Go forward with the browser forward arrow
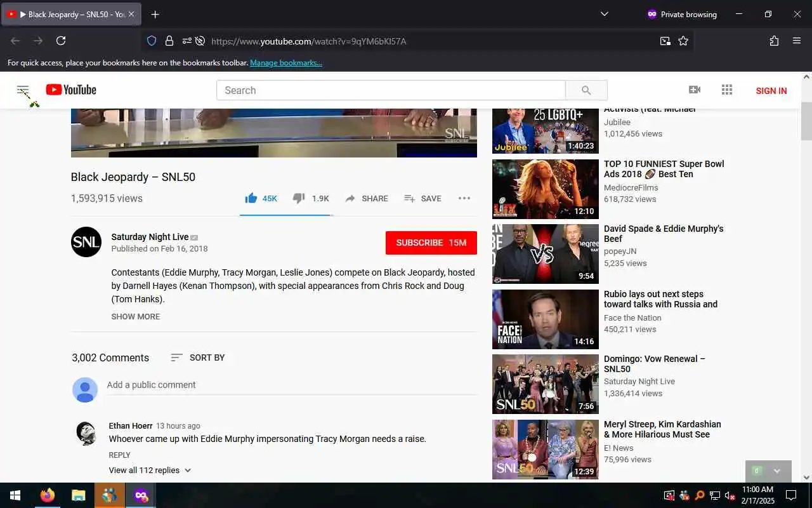Viewport: 812px width, 508px height. click(38, 41)
